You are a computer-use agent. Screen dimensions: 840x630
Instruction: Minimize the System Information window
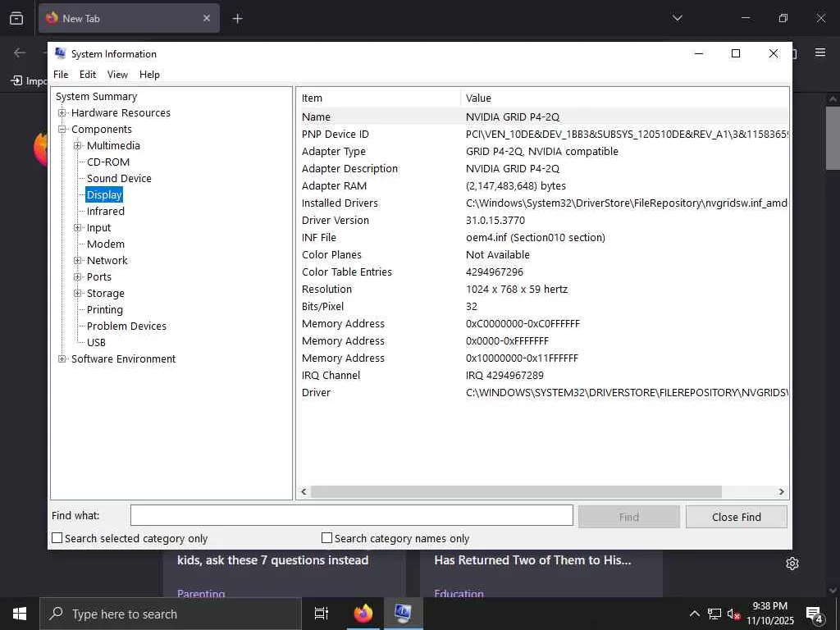click(x=699, y=53)
